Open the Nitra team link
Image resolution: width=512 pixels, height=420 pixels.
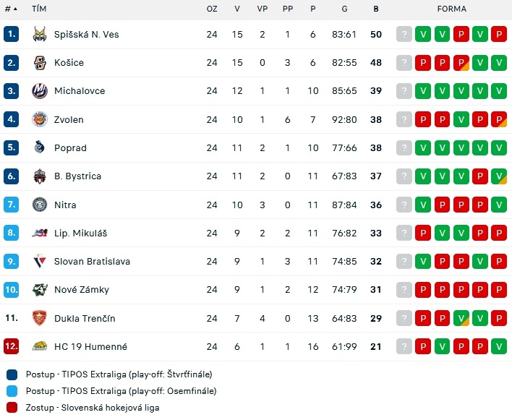(65, 205)
